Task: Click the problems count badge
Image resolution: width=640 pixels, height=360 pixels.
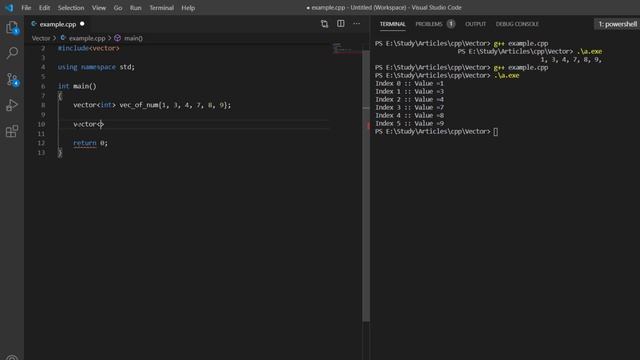Action: coord(451,24)
